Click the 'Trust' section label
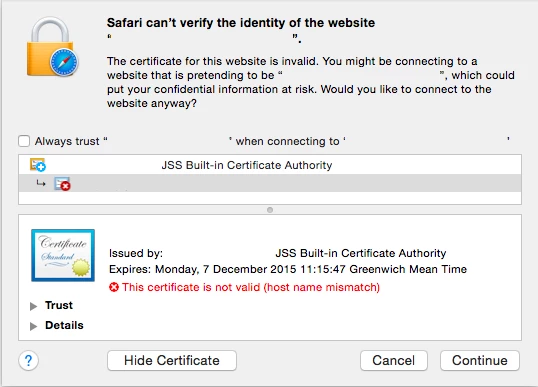Image resolution: width=538 pixels, height=387 pixels. pyautogui.click(x=59, y=305)
